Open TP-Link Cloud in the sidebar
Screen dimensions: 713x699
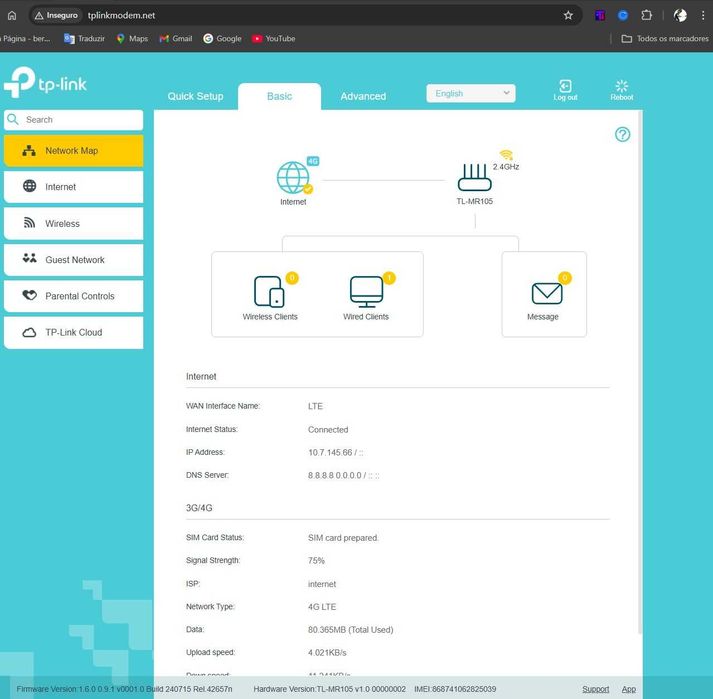click(74, 332)
